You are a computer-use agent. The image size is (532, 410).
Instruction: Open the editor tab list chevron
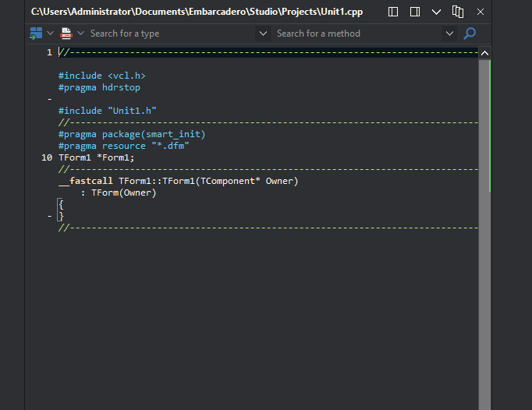point(436,12)
